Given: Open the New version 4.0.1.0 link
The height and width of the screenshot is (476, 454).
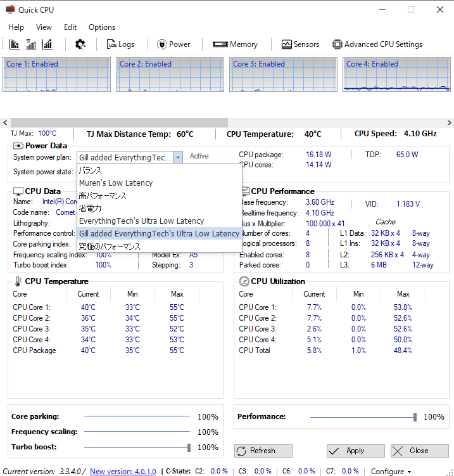Looking at the screenshot, I should click(x=123, y=472).
